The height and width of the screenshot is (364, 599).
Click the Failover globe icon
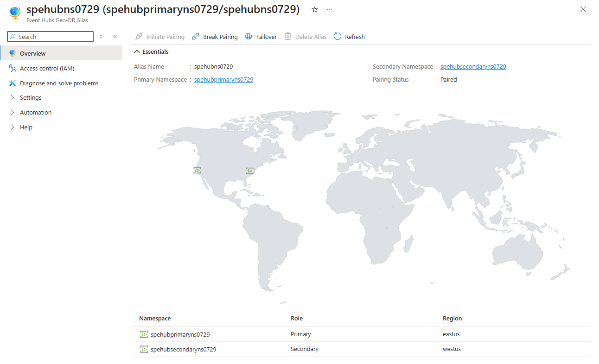[249, 37]
